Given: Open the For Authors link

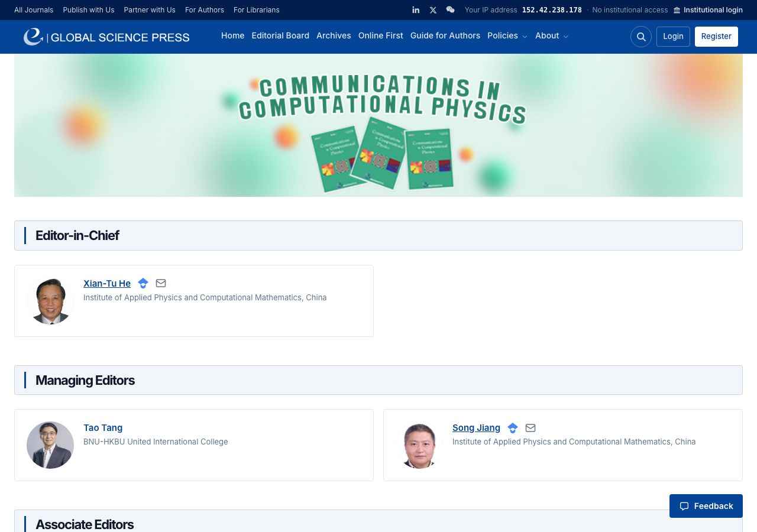Looking at the screenshot, I should [x=205, y=10].
